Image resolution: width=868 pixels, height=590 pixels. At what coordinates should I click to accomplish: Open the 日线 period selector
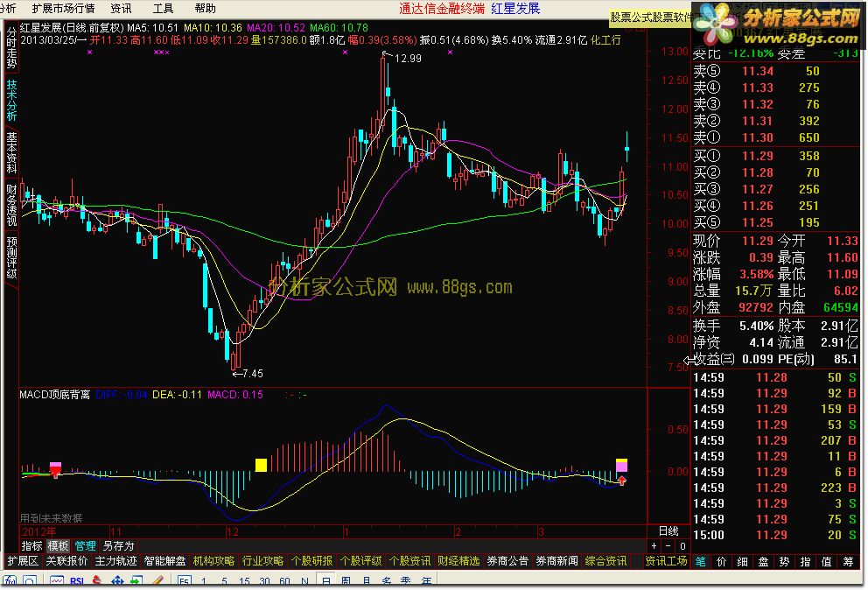[668, 530]
